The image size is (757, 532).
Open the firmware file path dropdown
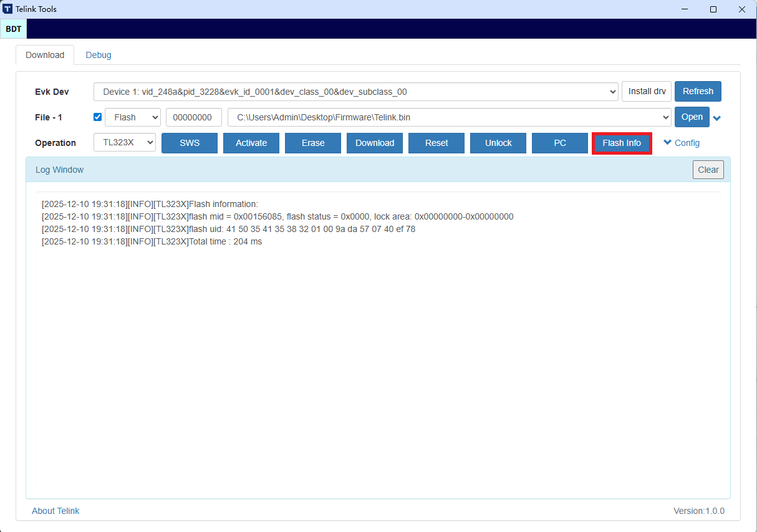tap(449, 117)
